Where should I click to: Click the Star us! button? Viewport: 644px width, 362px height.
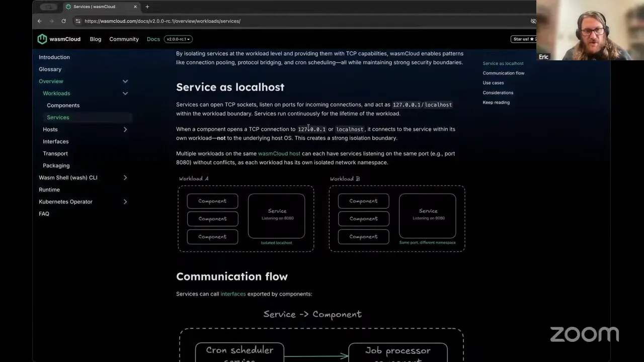[524, 39]
